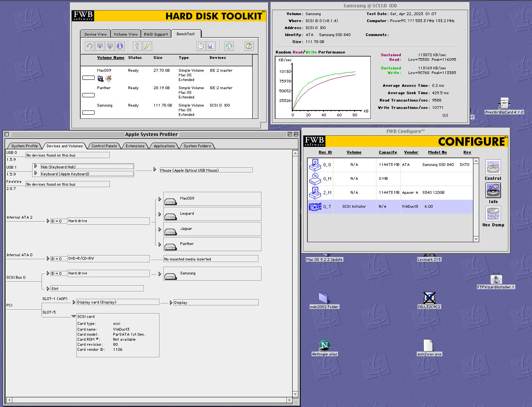The width and height of the screenshot is (532, 407).
Task: Select the drive icon for bus 2,M
Action: [315, 193]
